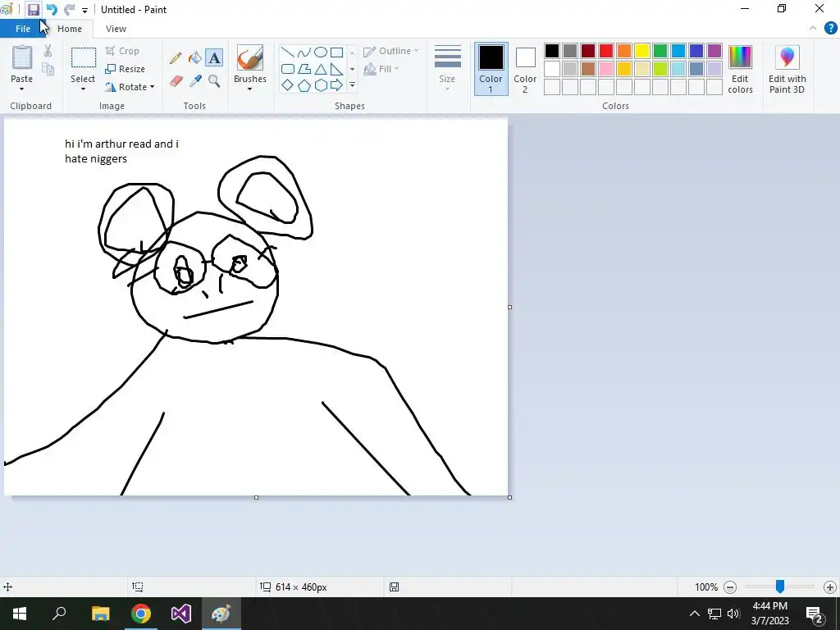Pick the yellow color swatch
Screen dimensions: 840x630
click(642, 51)
